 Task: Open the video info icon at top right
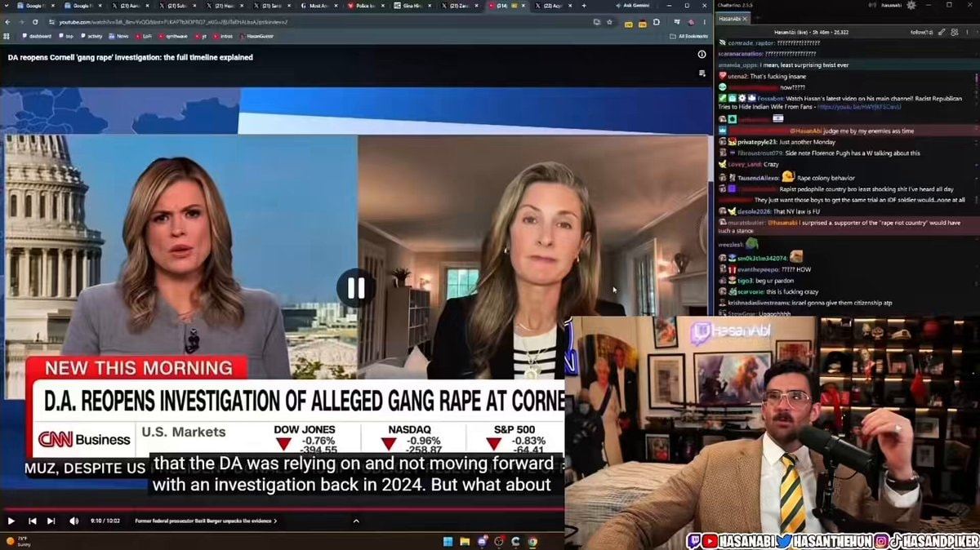tap(702, 55)
